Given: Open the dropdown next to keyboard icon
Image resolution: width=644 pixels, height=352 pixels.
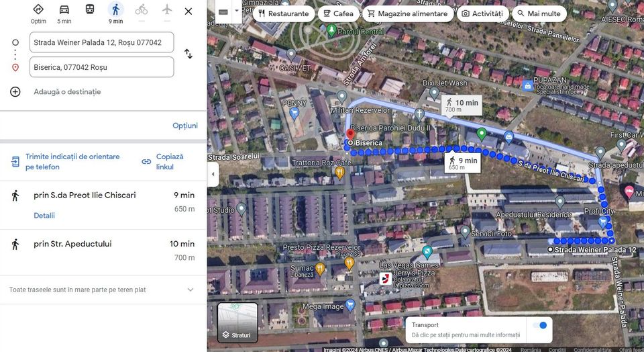Looking at the screenshot, I should (x=236, y=11).
